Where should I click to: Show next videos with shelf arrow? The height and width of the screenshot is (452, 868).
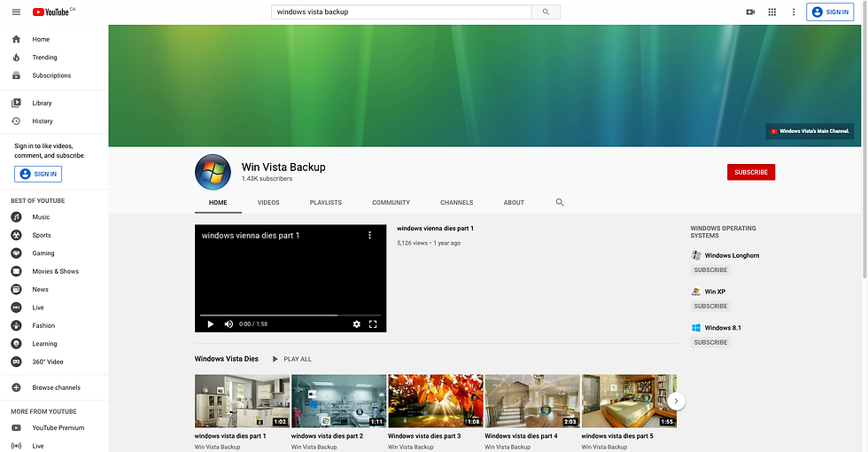pyautogui.click(x=676, y=401)
